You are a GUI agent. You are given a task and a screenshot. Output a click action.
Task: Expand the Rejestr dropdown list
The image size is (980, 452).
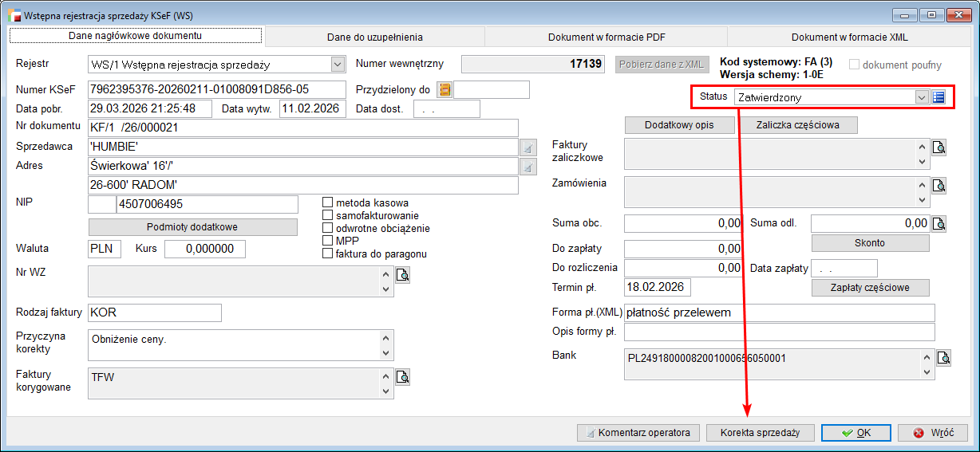pos(336,64)
